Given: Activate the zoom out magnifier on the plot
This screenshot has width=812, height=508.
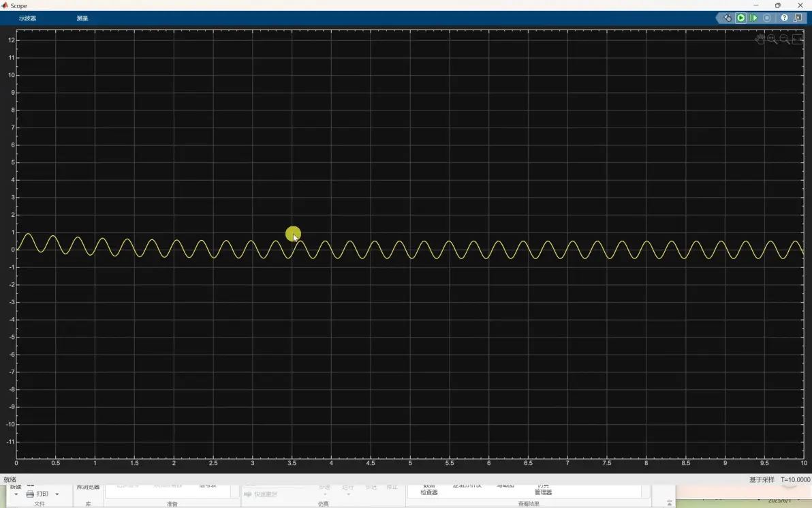Looking at the screenshot, I should (x=785, y=40).
